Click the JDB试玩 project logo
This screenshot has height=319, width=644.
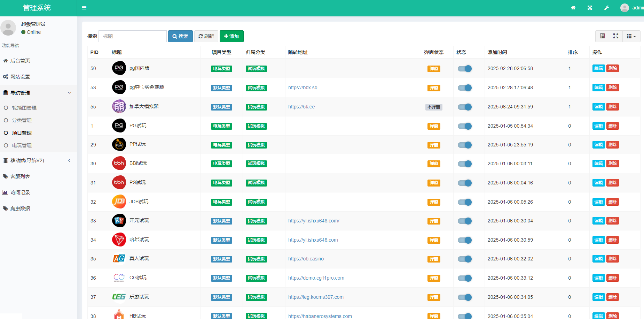(119, 202)
